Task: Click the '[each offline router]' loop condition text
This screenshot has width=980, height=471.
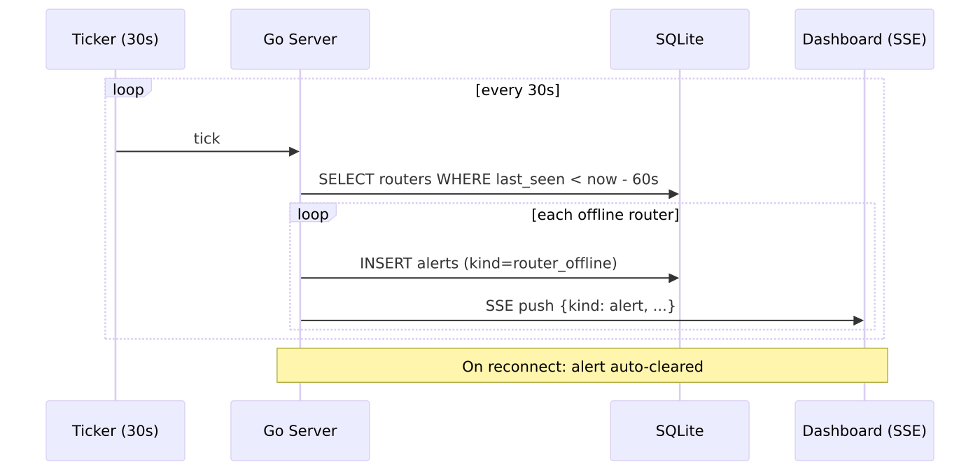Action: 605,215
